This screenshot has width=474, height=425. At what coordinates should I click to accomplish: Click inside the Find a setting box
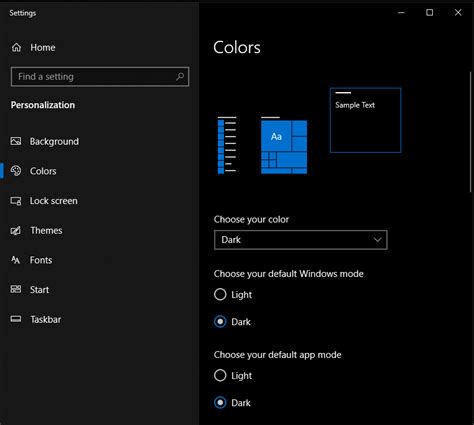click(100, 77)
